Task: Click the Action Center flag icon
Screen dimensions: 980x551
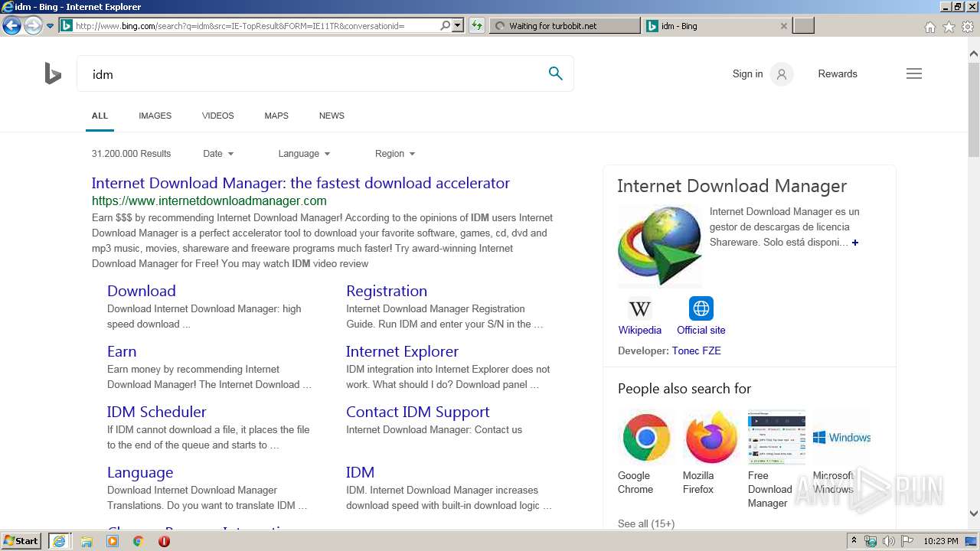Action: point(907,541)
